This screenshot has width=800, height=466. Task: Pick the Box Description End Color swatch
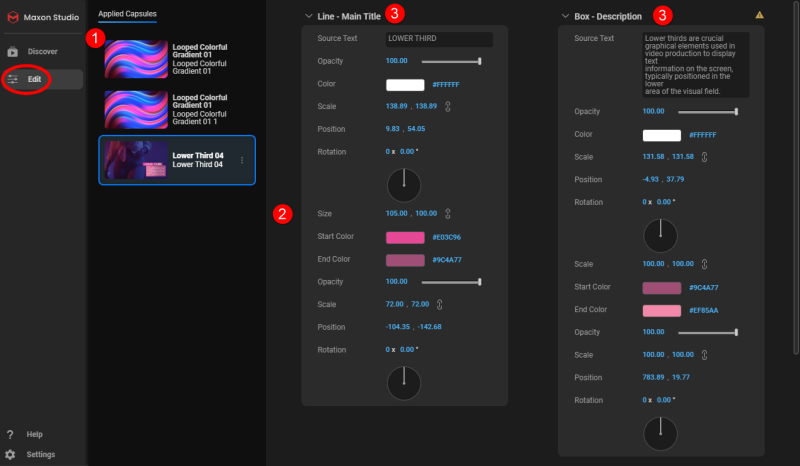pyautogui.click(x=662, y=311)
